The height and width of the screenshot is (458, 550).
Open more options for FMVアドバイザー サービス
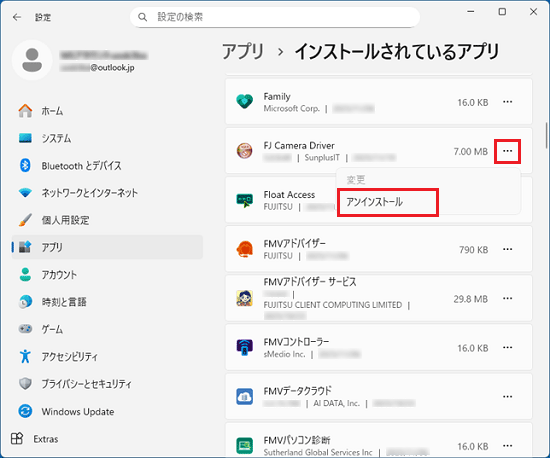point(508,298)
